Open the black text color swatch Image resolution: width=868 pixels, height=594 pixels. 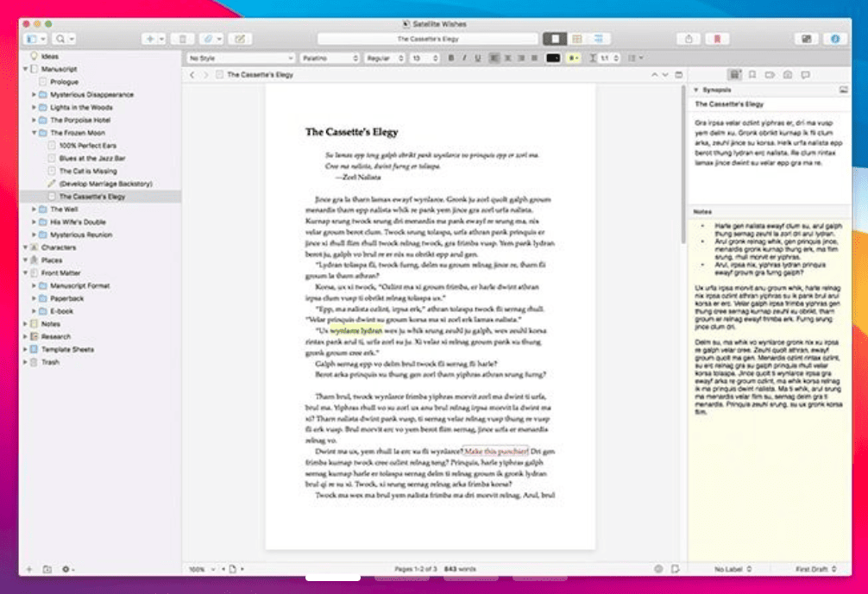553,58
